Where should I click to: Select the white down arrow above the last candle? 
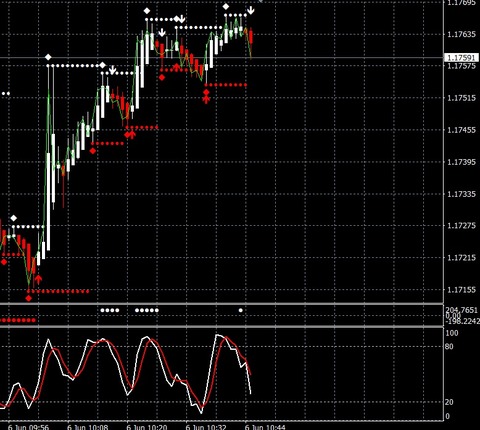[x=251, y=10]
